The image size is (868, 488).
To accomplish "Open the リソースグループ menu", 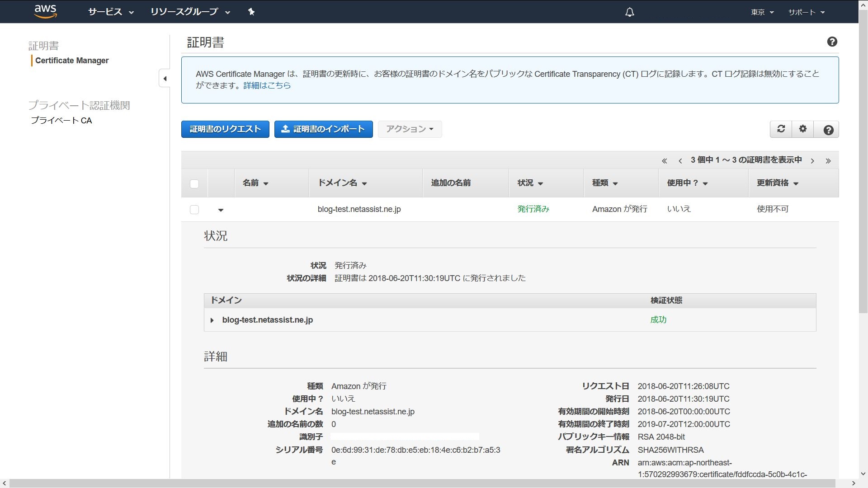I will coord(190,12).
